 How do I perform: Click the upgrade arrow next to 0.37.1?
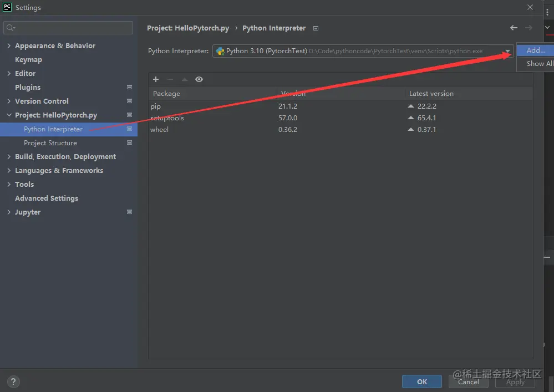tap(411, 129)
